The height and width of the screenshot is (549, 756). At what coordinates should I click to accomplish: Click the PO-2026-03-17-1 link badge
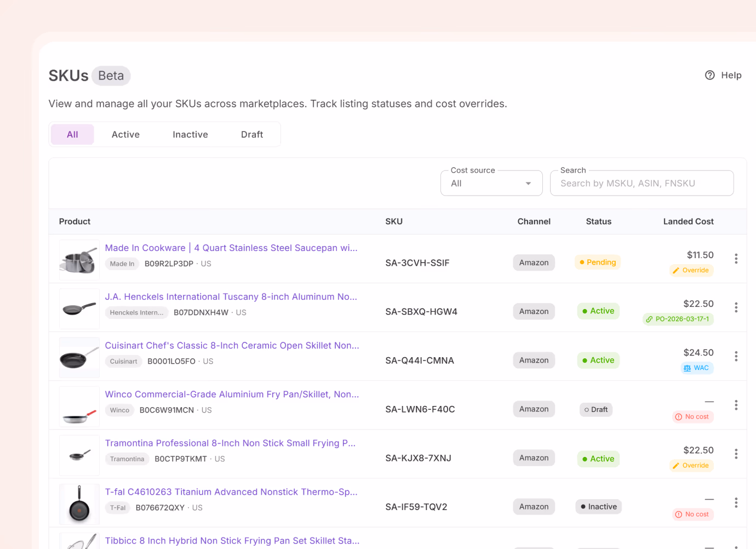[678, 319]
